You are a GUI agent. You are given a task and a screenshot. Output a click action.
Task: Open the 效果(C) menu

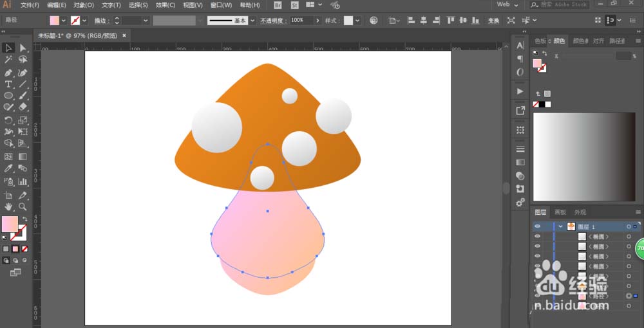coord(166,5)
